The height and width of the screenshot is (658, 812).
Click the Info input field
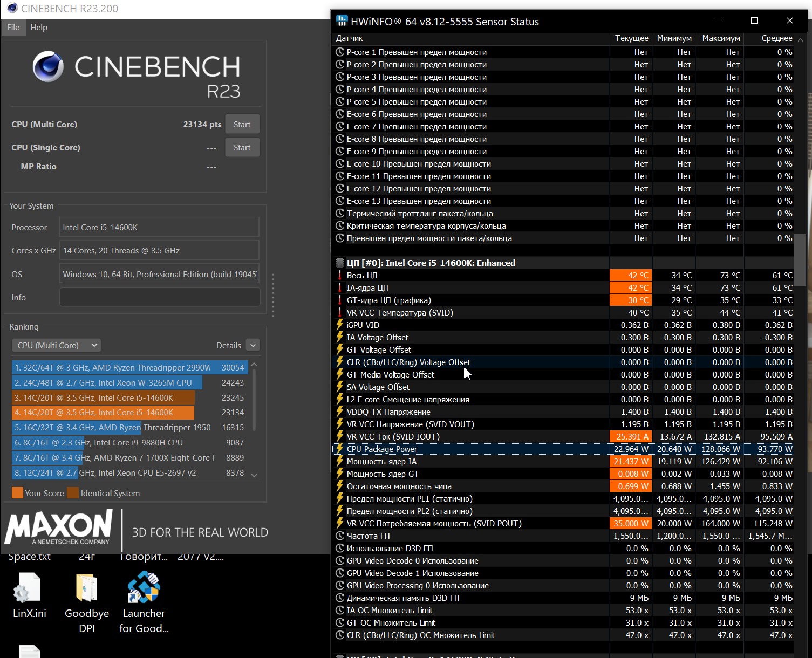[x=159, y=298]
